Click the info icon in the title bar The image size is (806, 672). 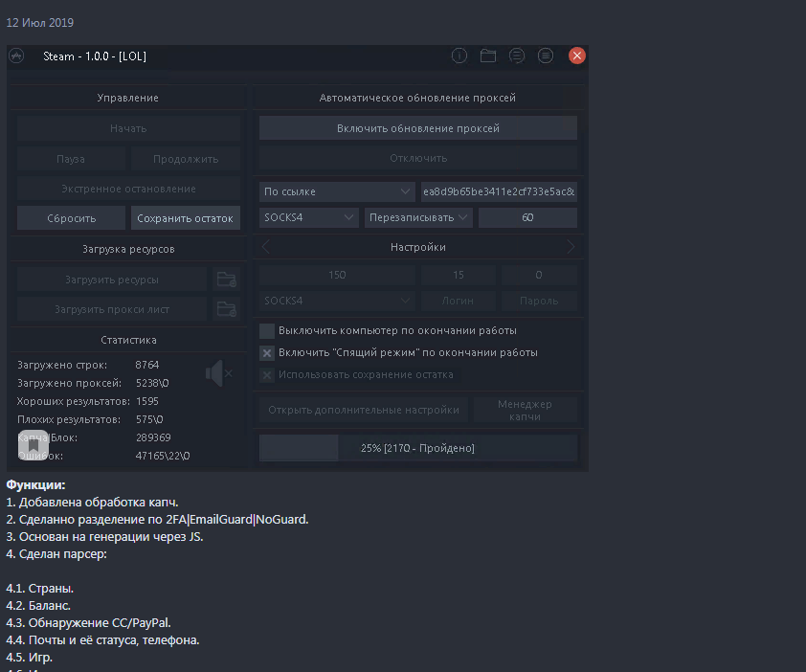[459, 56]
